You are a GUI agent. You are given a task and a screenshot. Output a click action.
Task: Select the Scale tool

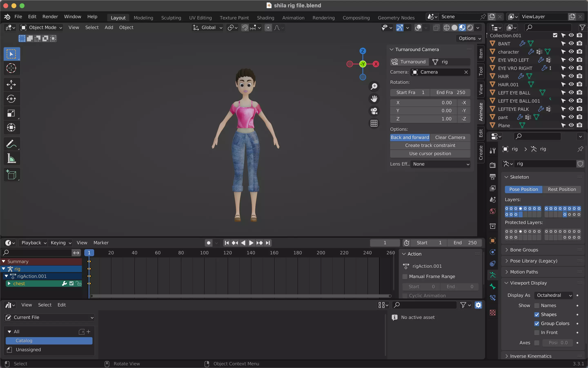(x=11, y=113)
